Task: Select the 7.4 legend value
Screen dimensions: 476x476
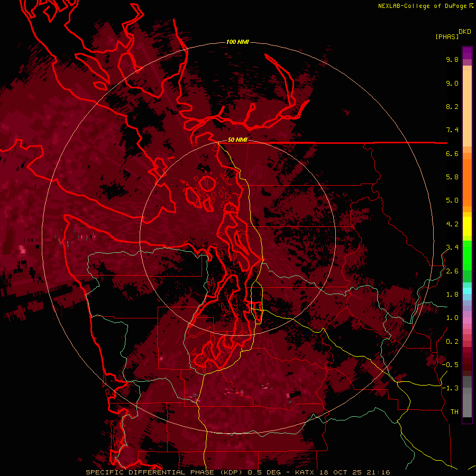Action: coord(452,130)
